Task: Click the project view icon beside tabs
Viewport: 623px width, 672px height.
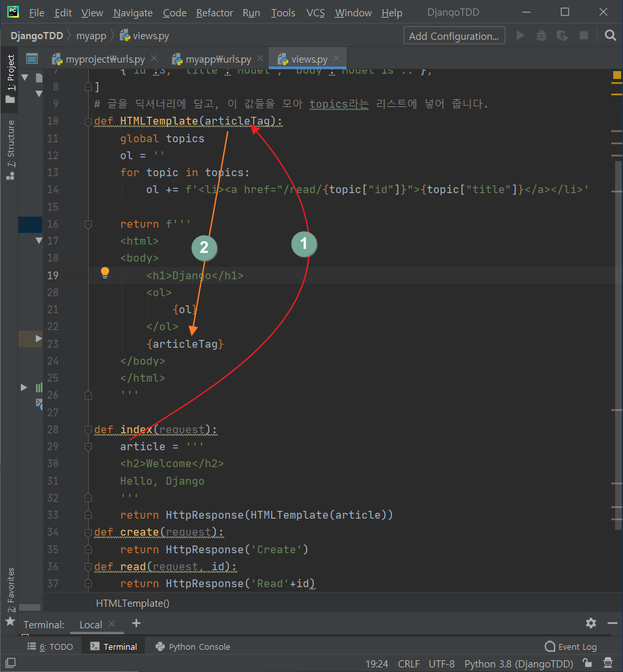Action: pos(32,58)
